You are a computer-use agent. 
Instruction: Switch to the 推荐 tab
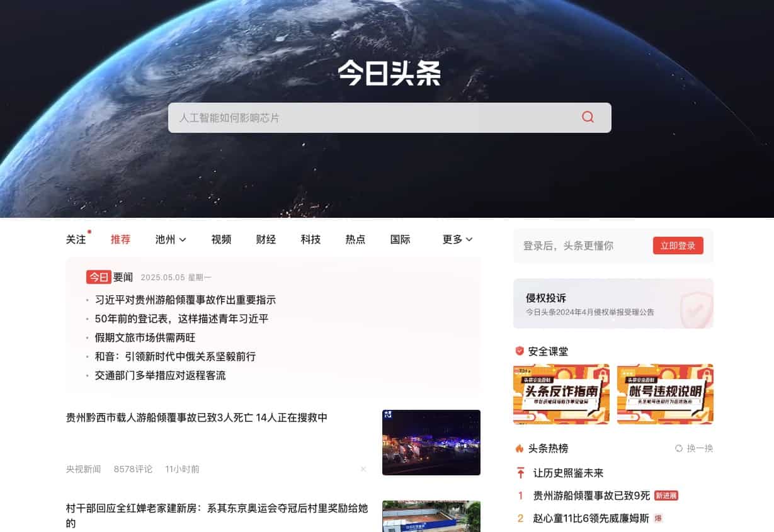click(120, 239)
